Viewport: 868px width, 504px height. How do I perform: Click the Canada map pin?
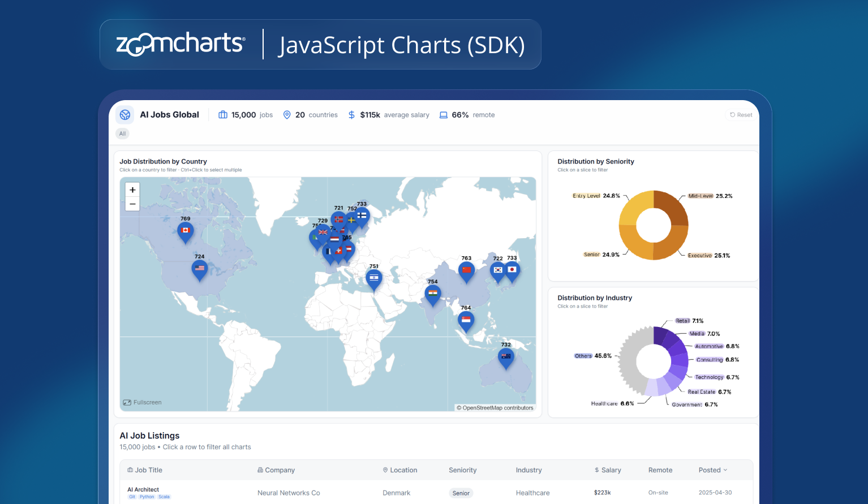click(x=185, y=231)
